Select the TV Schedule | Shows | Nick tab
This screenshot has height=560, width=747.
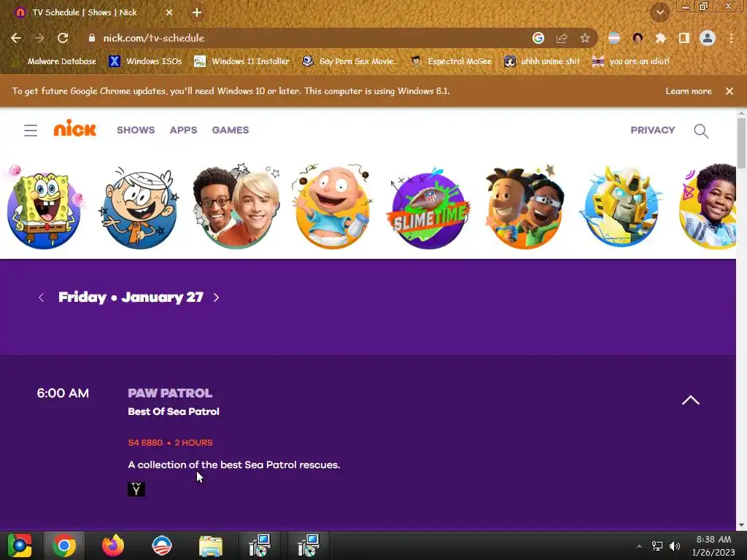85,12
